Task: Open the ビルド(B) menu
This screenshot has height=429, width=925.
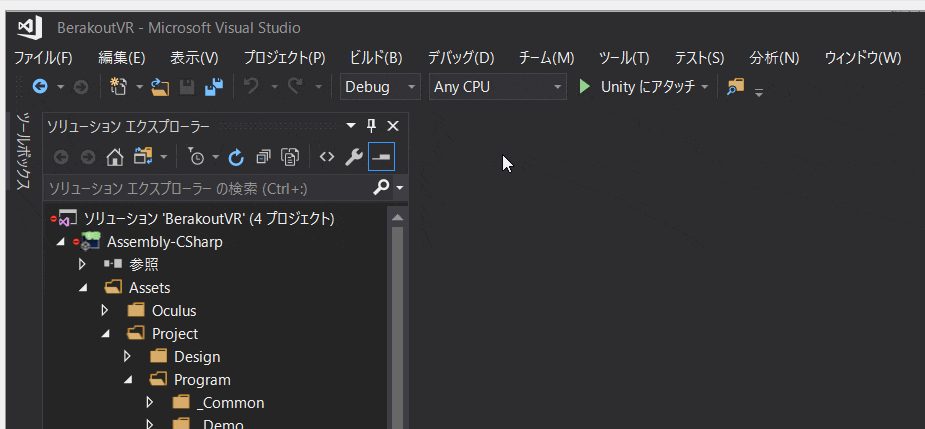Action: (x=376, y=58)
